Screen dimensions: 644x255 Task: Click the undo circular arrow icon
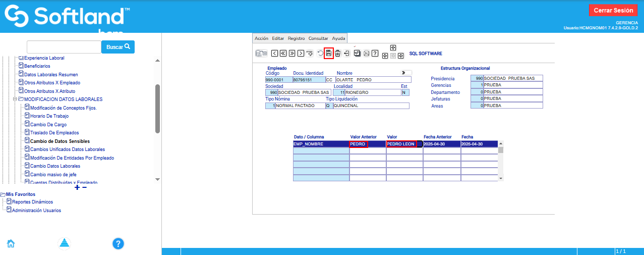(320, 53)
